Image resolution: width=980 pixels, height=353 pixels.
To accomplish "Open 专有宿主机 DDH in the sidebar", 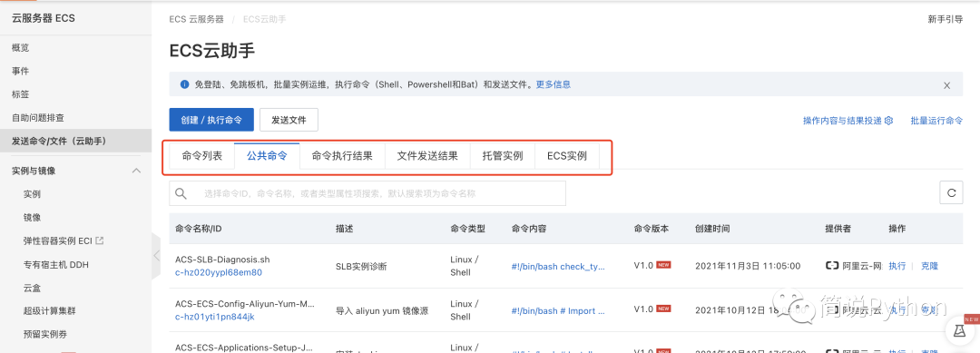I will tap(55, 264).
